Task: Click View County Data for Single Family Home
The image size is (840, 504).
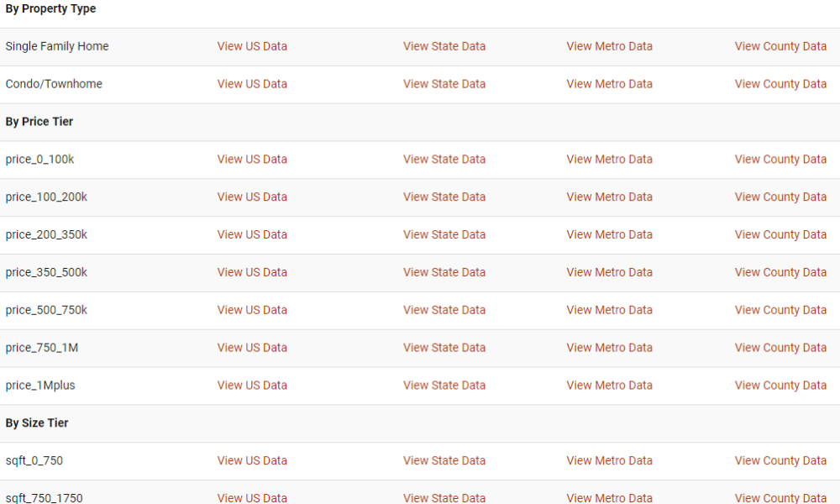Action: point(780,46)
